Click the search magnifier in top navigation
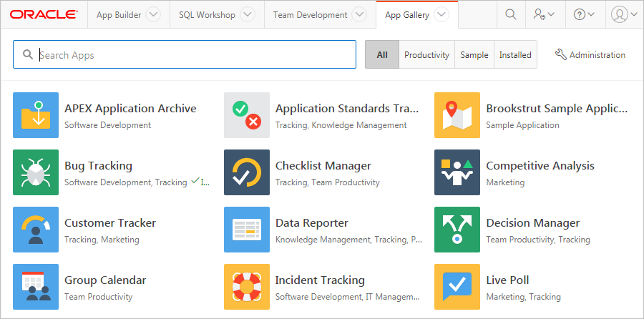This screenshot has height=319, width=644. tap(511, 14)
